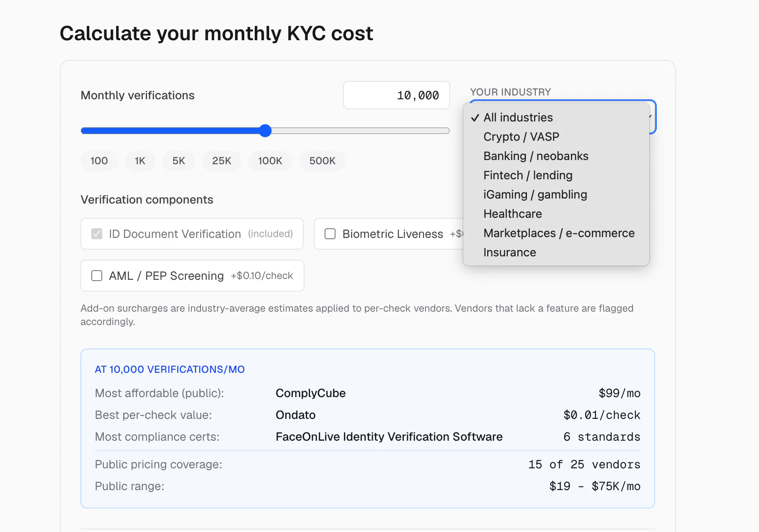Set volume to the 1K preset
The image size is (759, 532).
pos(140,161)
